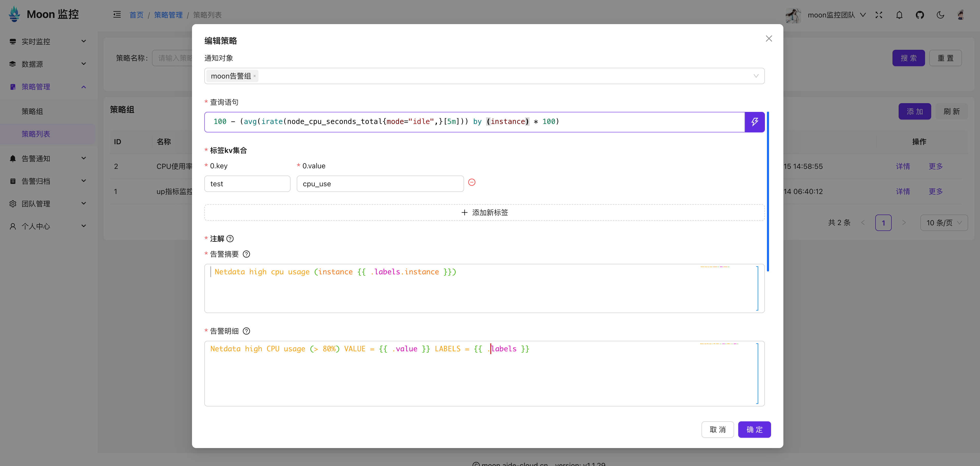Click the 数据源 layers icon
The height and width of the screenshot is (466, 980).
pos(13,64)
